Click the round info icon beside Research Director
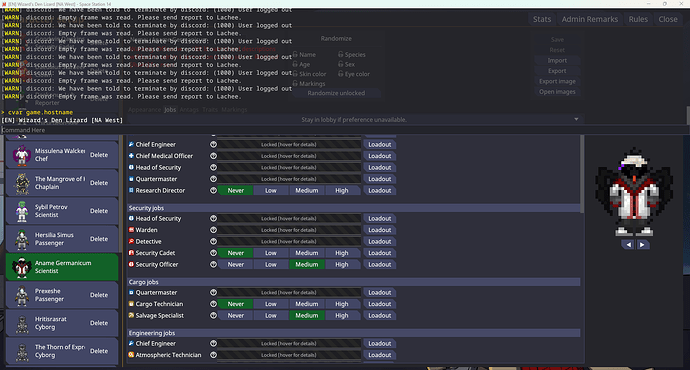The width and height of the screenshot is (690, 370). (x=213, y=190)
